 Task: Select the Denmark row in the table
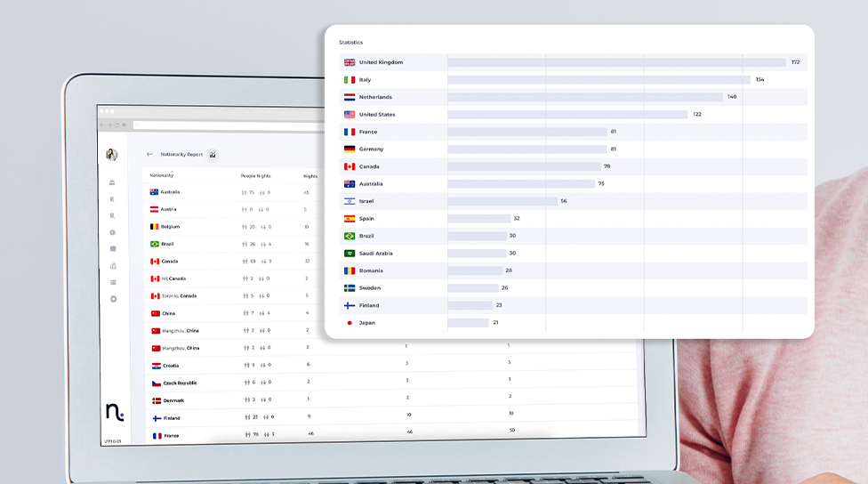coord(393,399)
